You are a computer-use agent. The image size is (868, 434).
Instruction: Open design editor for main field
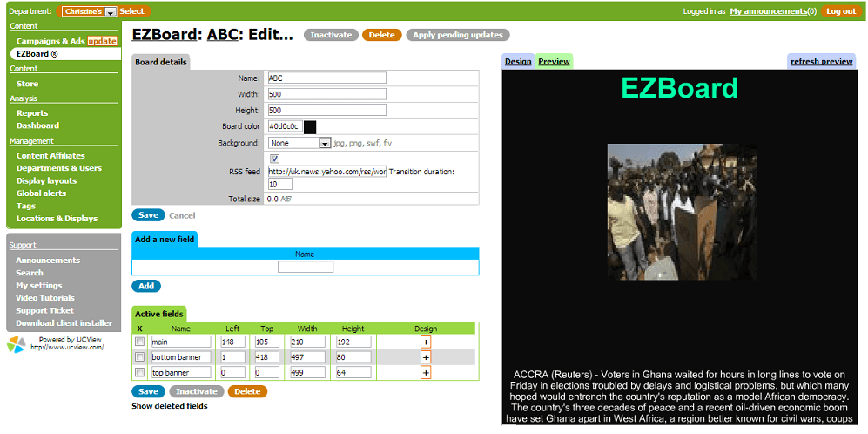coord(426,342)
